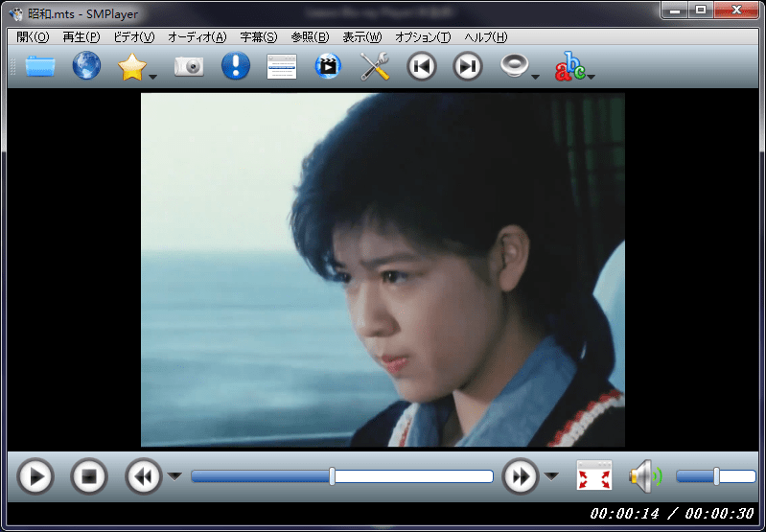Open the 字幕(S) menu
The image size is (766, 532).
(259, 37)
